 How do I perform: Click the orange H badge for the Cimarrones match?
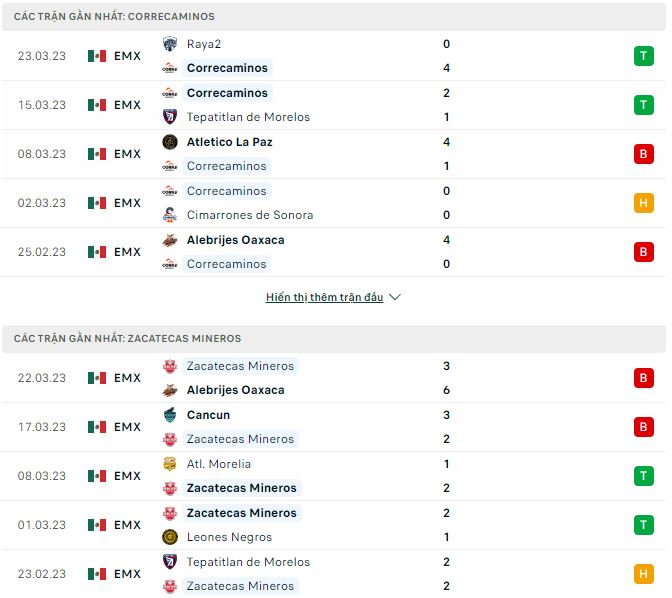pos(643,203)
